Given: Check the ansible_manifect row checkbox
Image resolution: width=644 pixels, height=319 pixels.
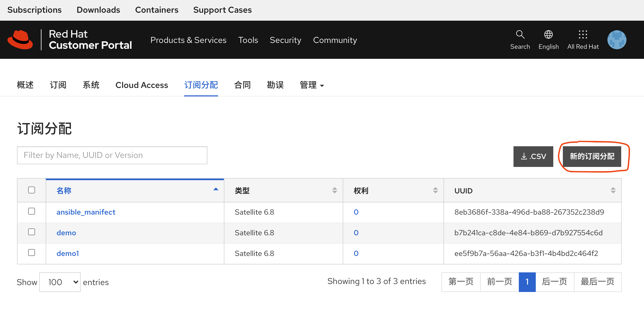Looking at the screenshot, I should pyautogui.click(x=32, y=211).
